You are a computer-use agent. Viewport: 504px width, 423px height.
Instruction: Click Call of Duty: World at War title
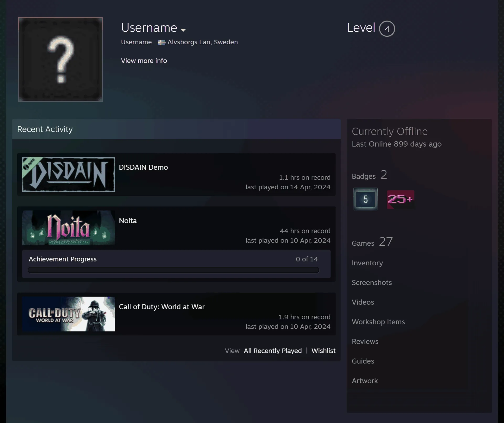(162, 307)
